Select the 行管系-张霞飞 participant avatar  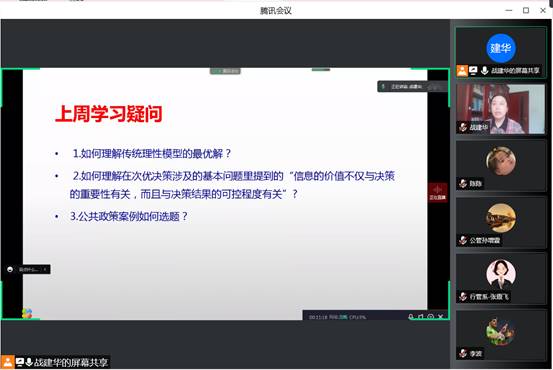(501, 274)
